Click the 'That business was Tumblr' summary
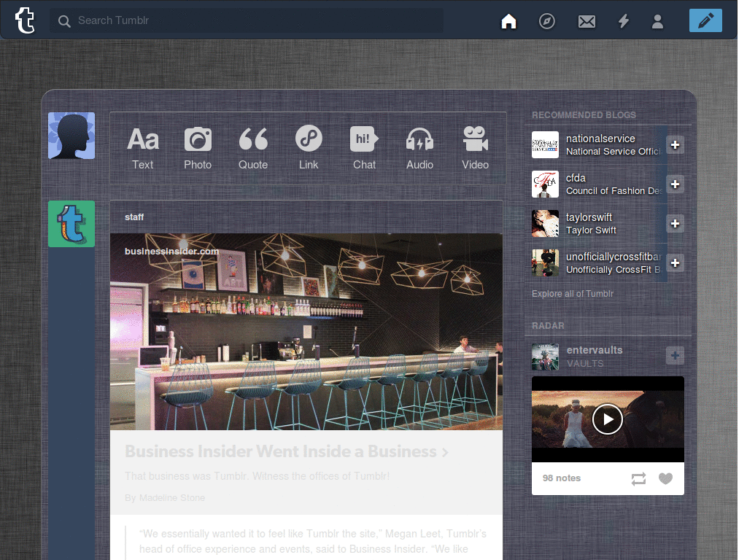 [258, 476]
